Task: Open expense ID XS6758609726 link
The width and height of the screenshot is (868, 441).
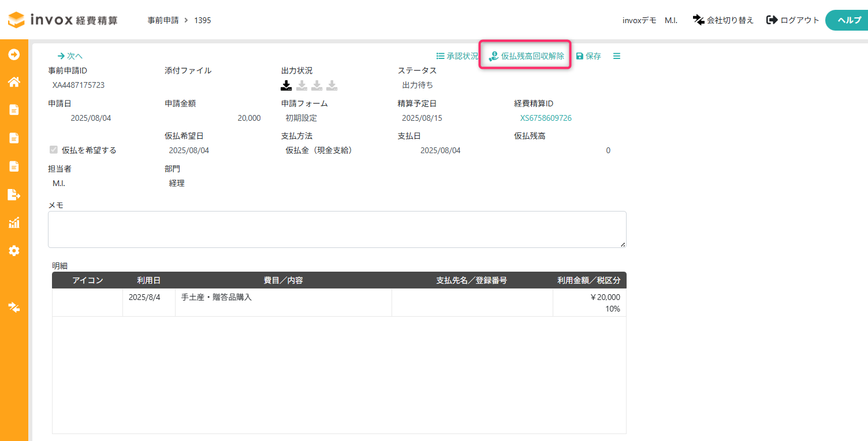Action: coord(546,118)
